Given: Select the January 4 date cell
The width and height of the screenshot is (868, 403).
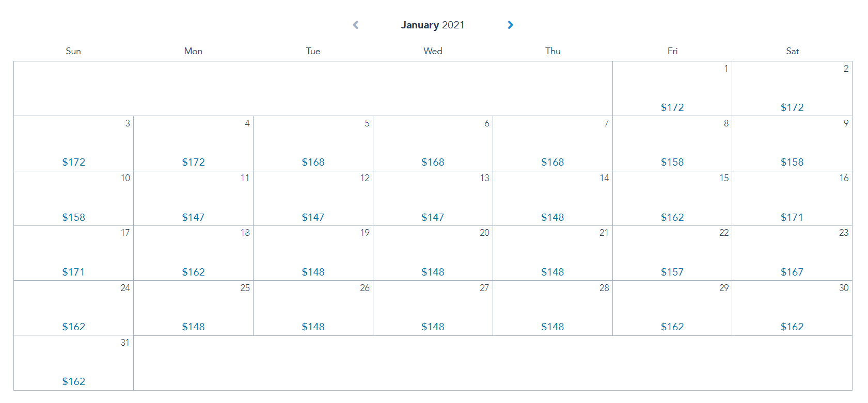Looking at the screenshot, I should 193,143.
